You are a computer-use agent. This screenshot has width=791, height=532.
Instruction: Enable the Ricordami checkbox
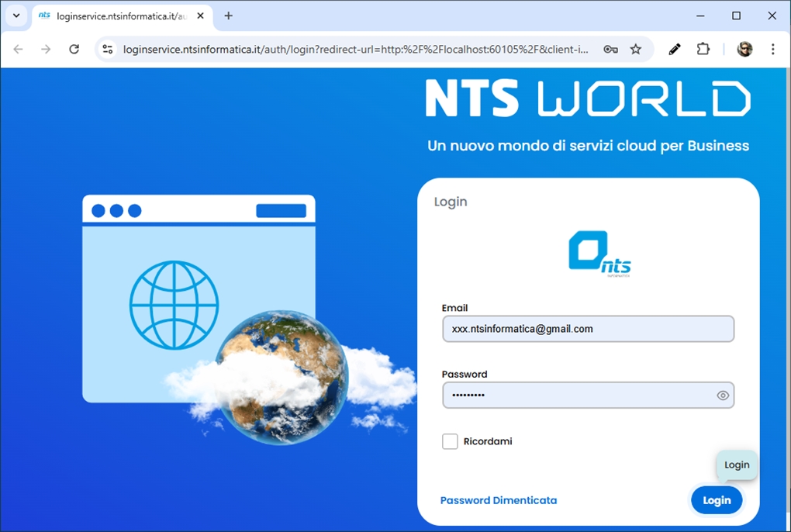coord(450,441)
